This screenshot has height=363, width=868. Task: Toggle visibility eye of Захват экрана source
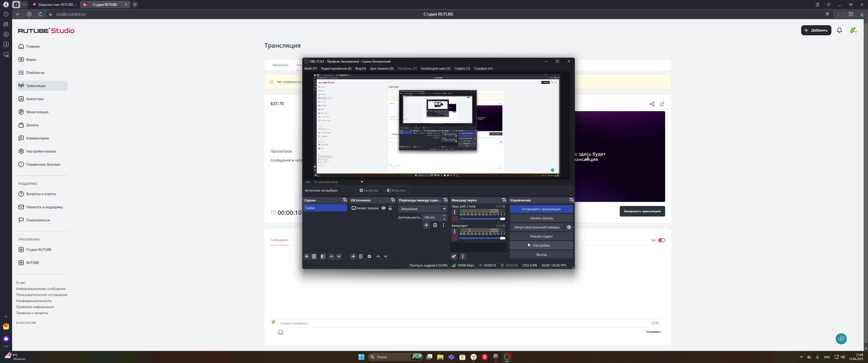pyautogui.click(x=383, y=208)
